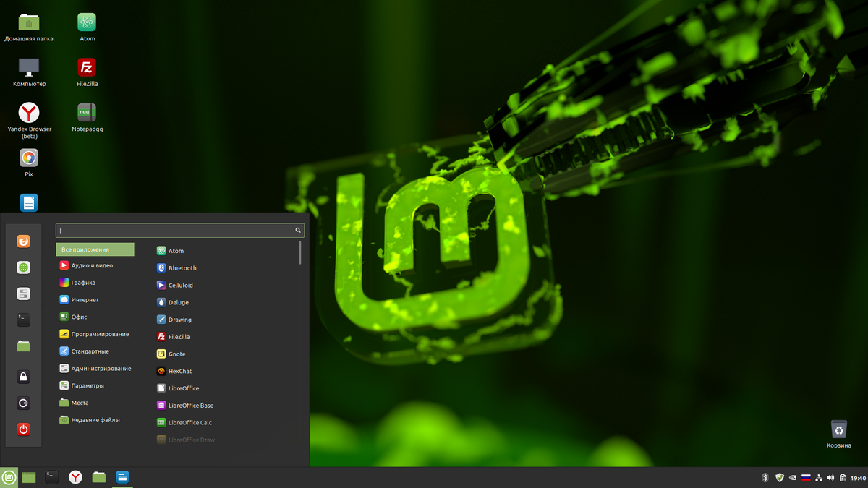Focus the menu search input field

point(180,230)
